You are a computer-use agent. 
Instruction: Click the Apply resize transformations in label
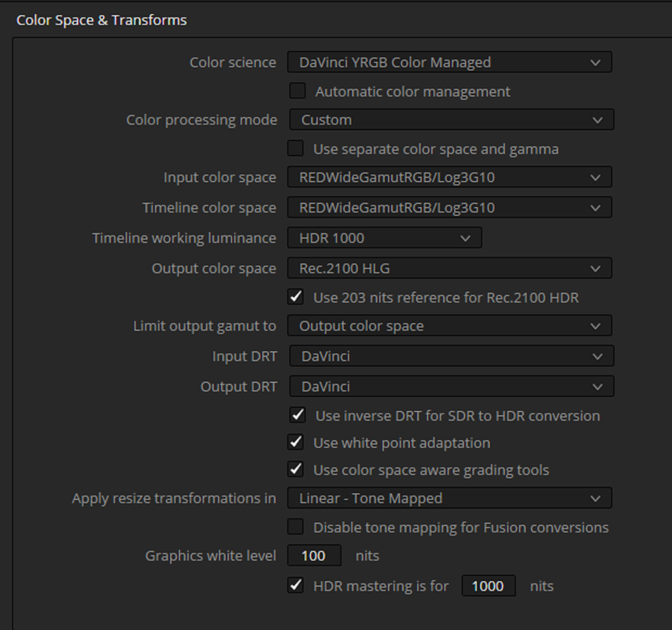pyautogui.click(x=174, y=498)
